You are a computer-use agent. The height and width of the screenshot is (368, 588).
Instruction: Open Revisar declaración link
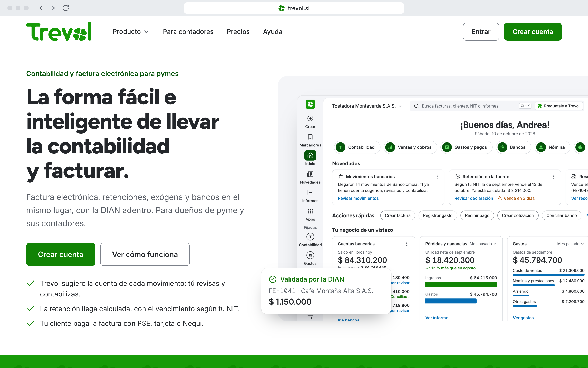point(473,198)
